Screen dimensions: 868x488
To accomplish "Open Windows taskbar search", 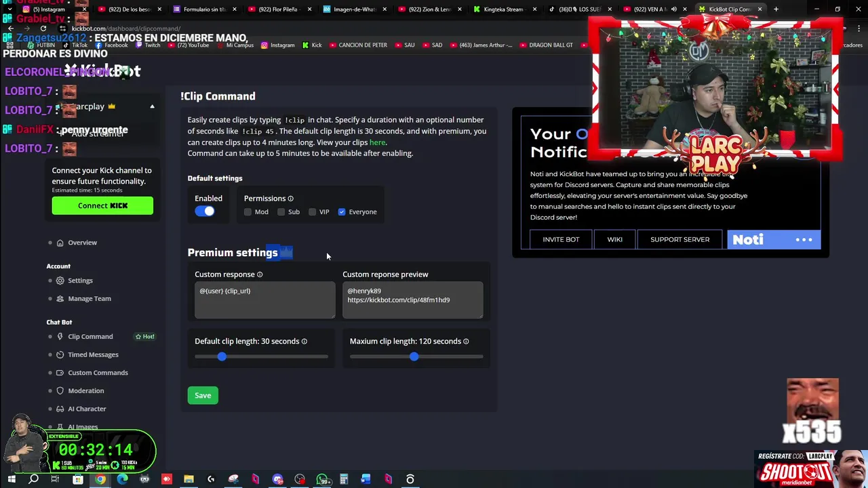I will tap(33, 479).
